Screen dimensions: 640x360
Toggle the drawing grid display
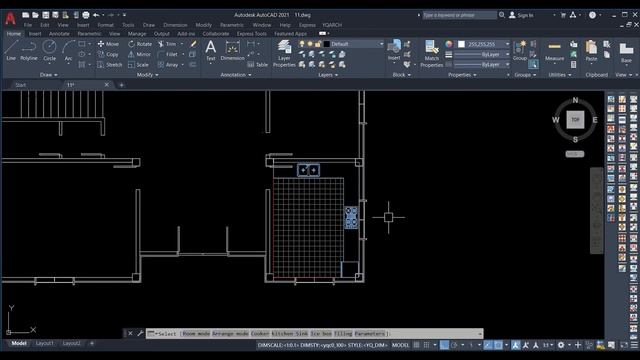(x=416, y=345)
